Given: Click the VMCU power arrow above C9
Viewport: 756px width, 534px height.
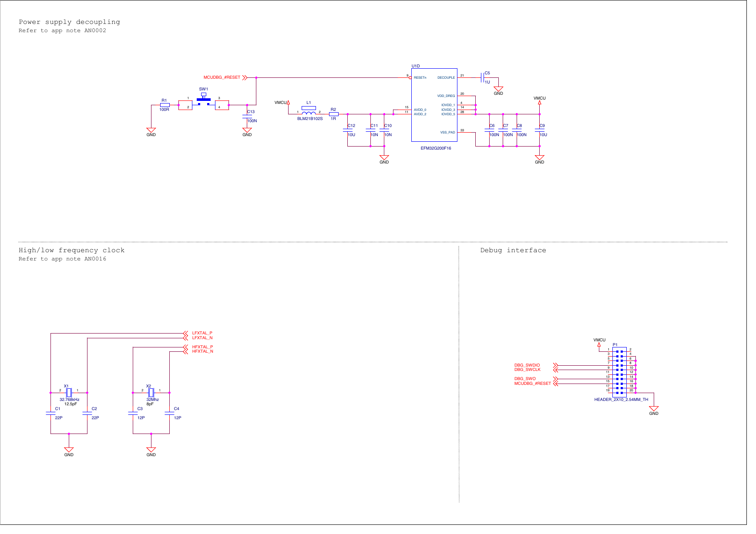Looking at the screenshot, I should [540, 103].
